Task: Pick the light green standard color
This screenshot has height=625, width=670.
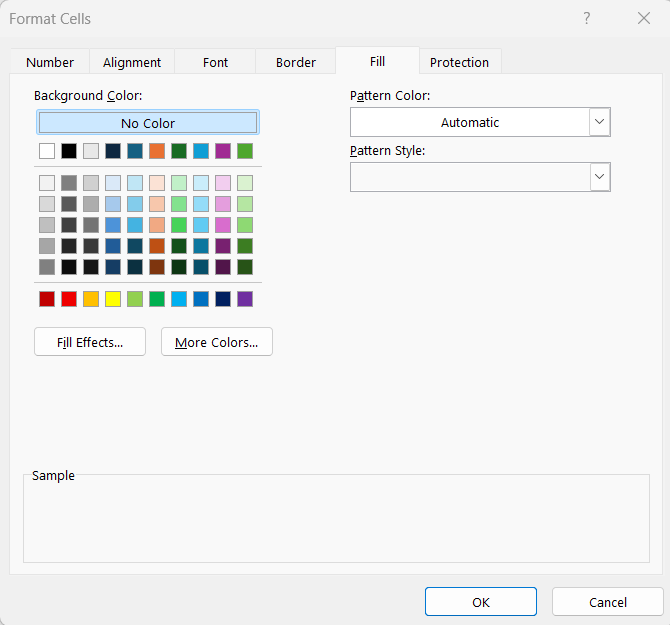Action: coord(135,299)
